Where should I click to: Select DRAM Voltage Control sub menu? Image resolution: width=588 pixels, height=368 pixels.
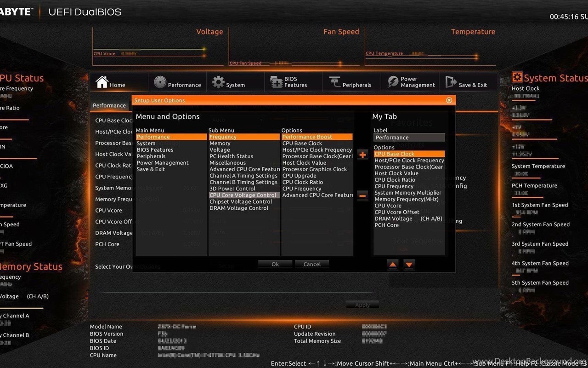(x=244, y=208)
